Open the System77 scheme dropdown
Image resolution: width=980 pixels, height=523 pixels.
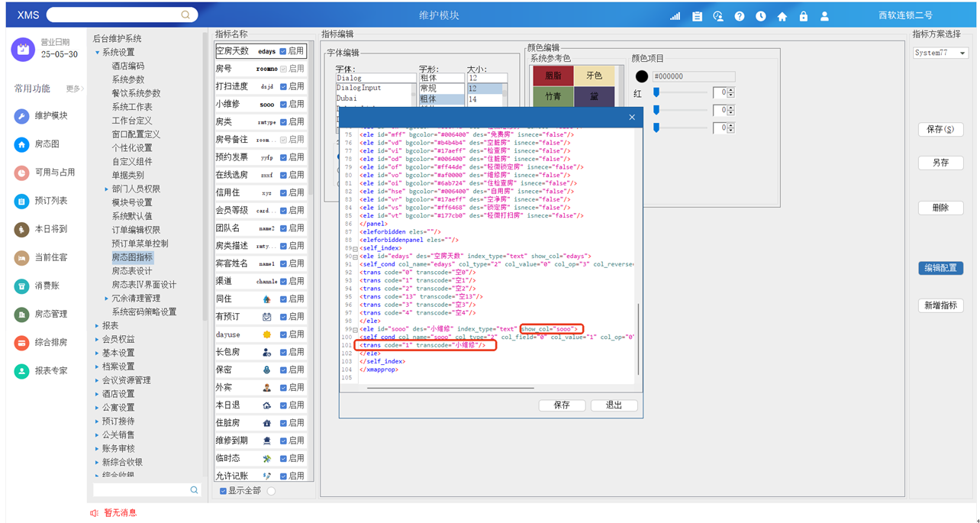tap(940, 53)
